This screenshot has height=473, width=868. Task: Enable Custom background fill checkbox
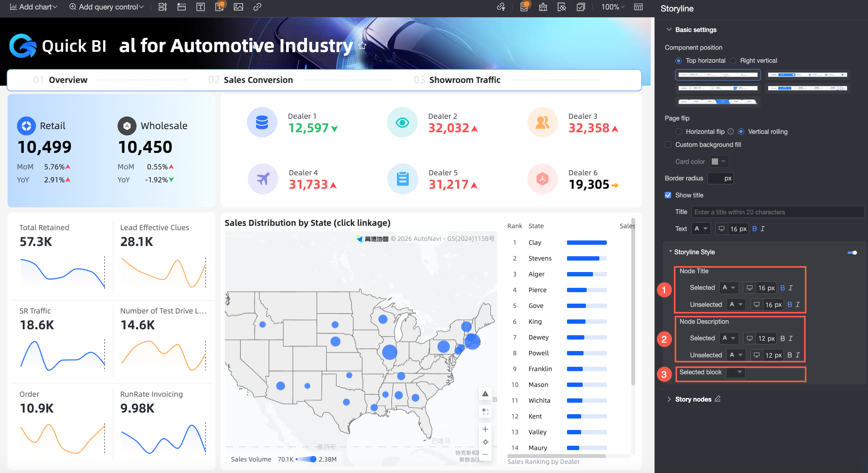coord(668,145)
